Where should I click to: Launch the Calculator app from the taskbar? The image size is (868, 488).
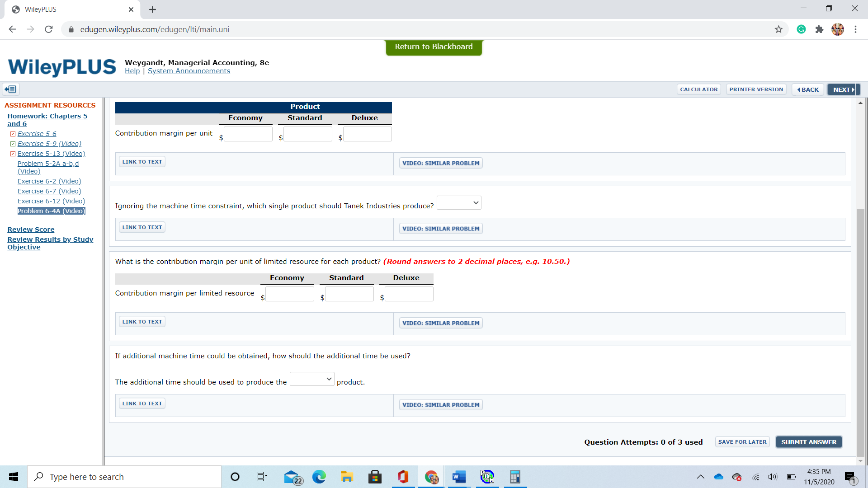tap(515, 477)
